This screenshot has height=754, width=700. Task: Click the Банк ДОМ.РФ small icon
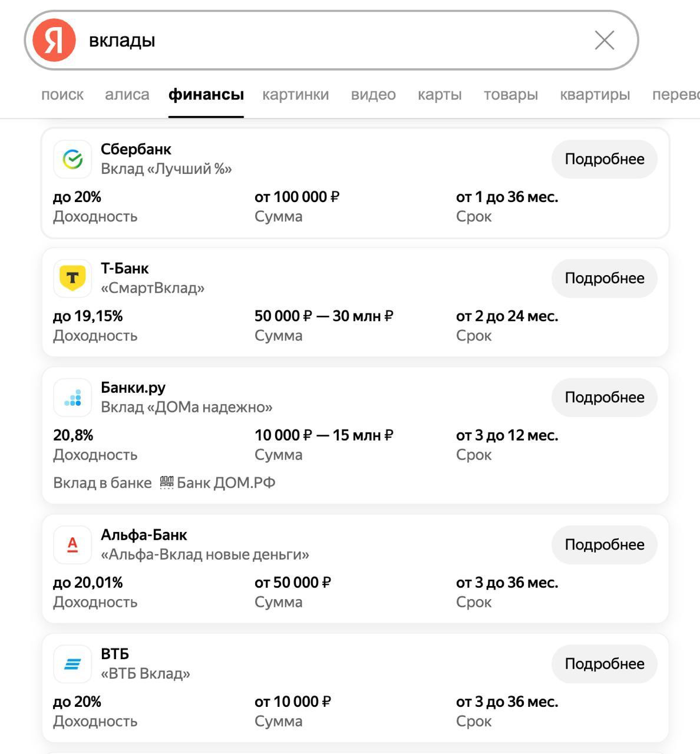tap(167, 483)
